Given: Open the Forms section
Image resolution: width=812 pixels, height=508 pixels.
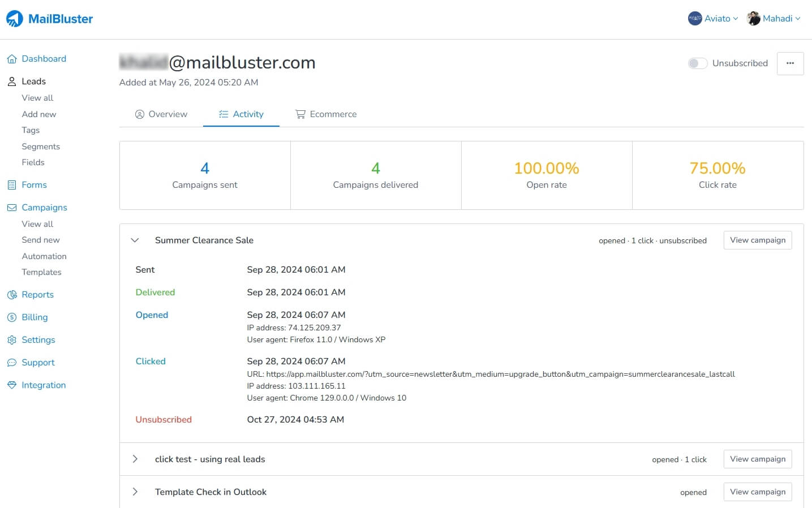Looking at the screenshot, I should (x=33, y=184).
